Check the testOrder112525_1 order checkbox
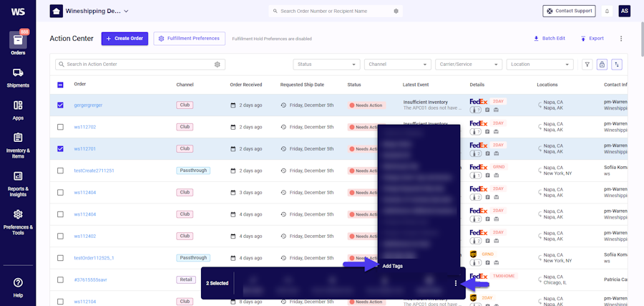Image resolution: width=644 pixels, height=306 pixels. click(60, 258)
